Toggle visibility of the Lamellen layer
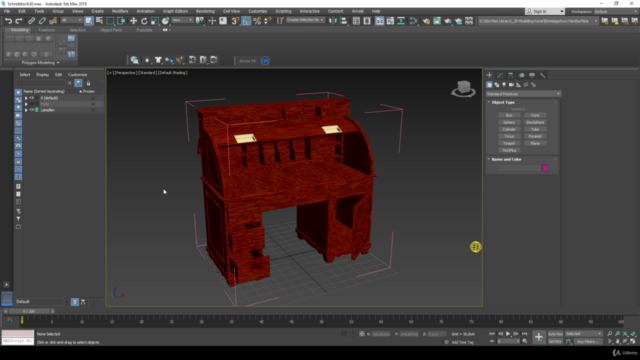 tap(31, 110)
